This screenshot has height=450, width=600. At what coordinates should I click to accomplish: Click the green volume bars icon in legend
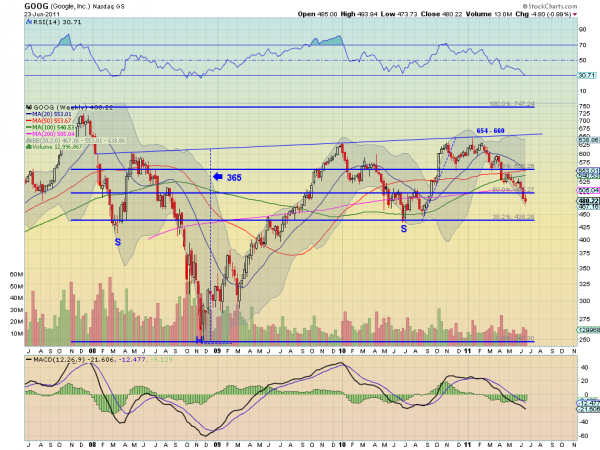coord(28,147)
